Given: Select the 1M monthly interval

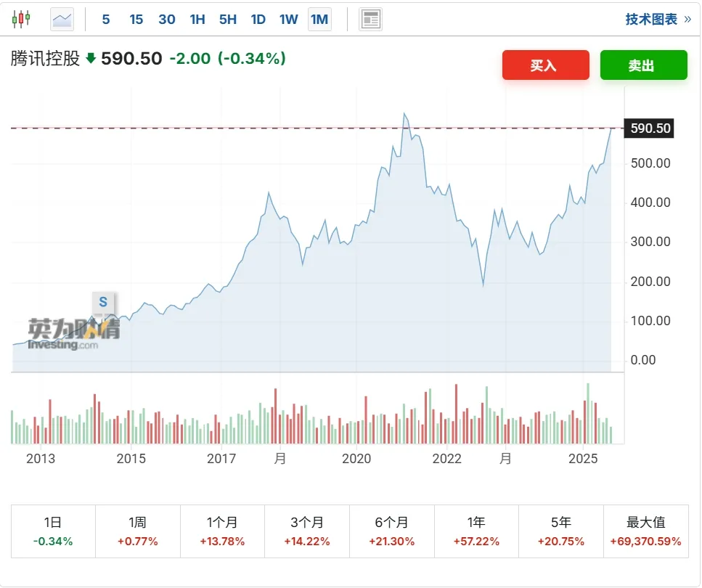Looking at the screenshot, I should [x=319, y=20].
